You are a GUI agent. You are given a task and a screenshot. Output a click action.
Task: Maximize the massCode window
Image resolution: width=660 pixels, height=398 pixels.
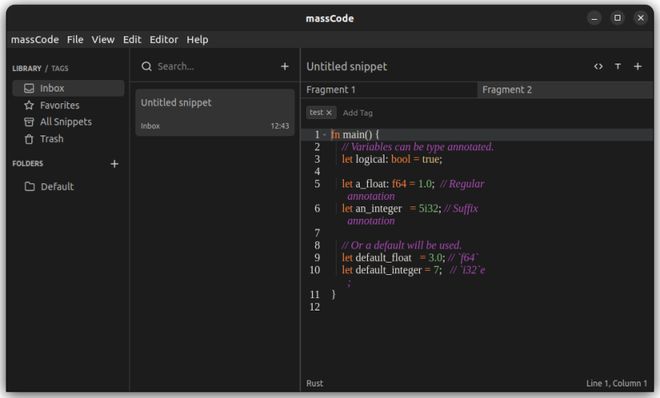click(x=617, y=18)
